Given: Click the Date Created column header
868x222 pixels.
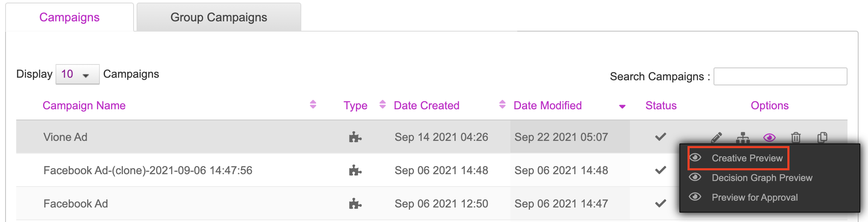Looking at the screenshot, I should tap(426, 105).
